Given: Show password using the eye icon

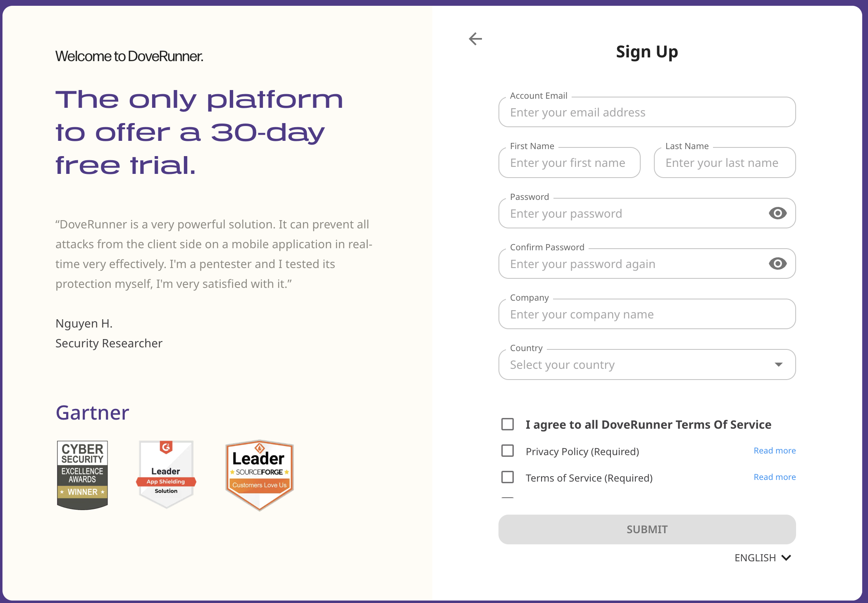Looking at the screenshot, I should coord(777,213).
